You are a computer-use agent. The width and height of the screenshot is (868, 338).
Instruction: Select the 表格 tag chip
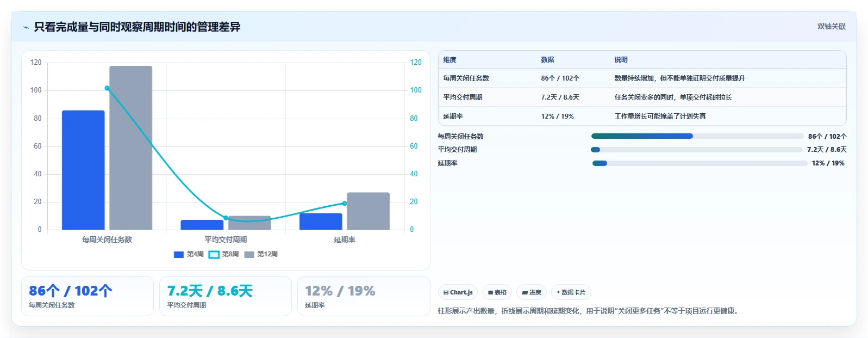point(497,292)
